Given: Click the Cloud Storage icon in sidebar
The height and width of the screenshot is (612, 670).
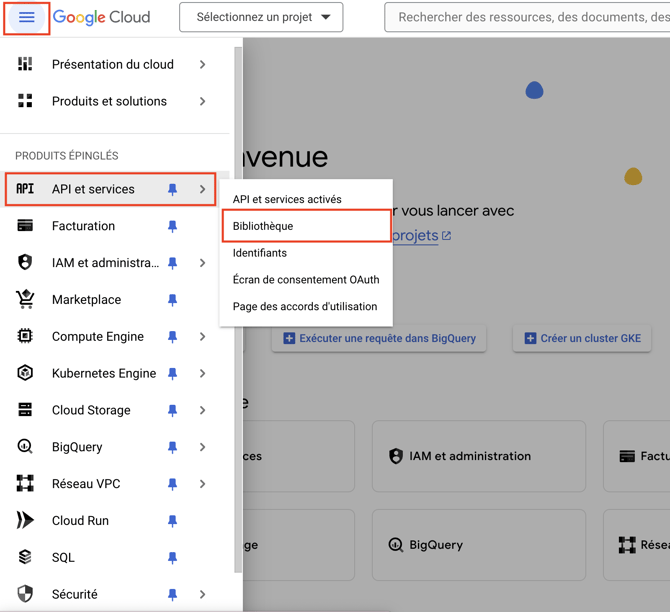Looking at the screenshot, I should 25,410.
